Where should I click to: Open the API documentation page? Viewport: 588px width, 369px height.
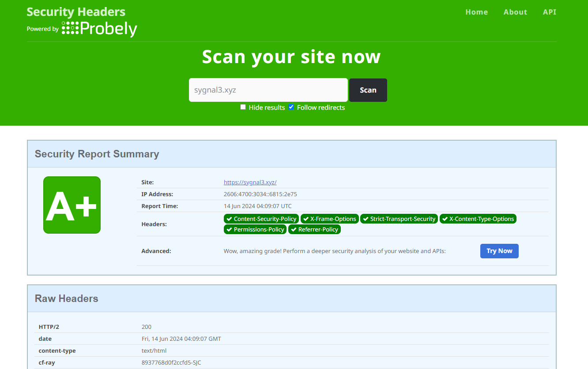coord(549,12)
